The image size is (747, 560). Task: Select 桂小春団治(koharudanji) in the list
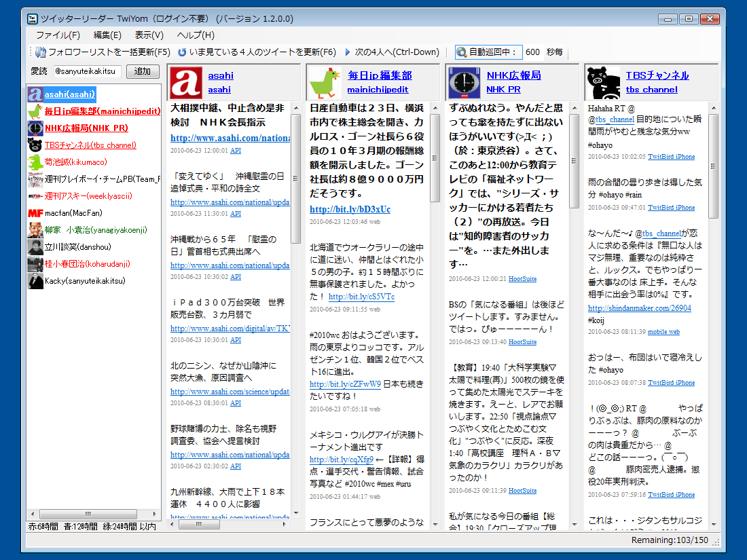[x=87, y=264]
